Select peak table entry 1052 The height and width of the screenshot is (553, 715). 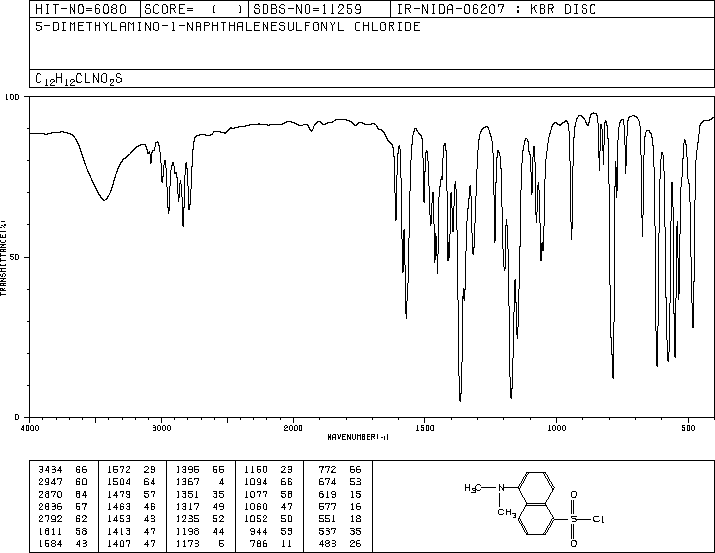coord(256,519)
